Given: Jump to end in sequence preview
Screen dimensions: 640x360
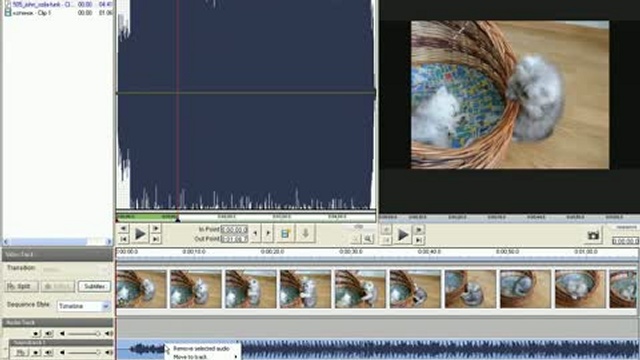Looking at the screenshot, I should (x=419, y=240).
